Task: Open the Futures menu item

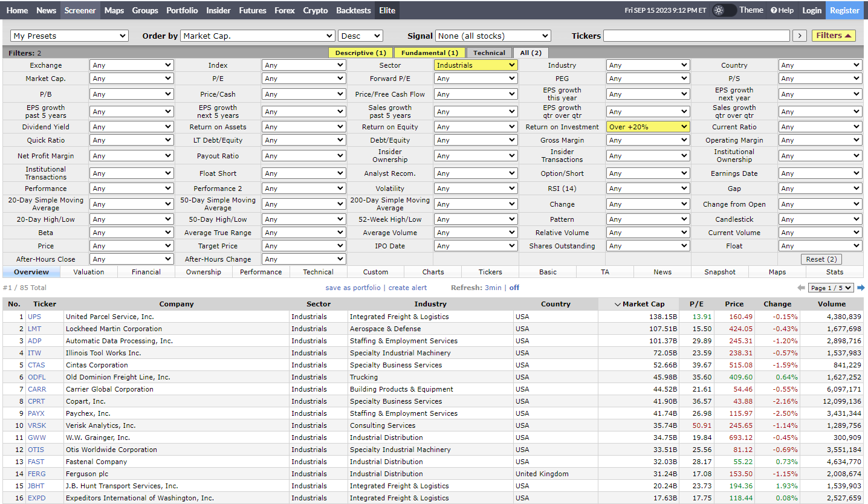Action: [253, 10]
